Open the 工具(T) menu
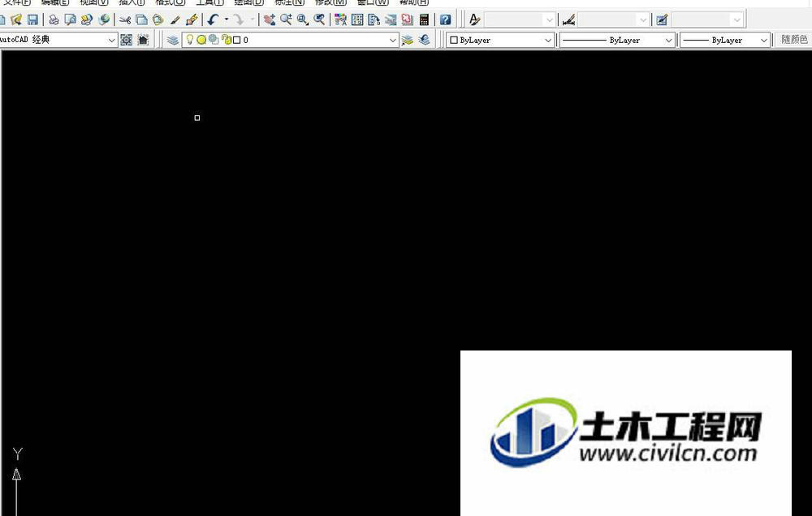The width and height of the screenshot is (812, 516). pos(209,2)
